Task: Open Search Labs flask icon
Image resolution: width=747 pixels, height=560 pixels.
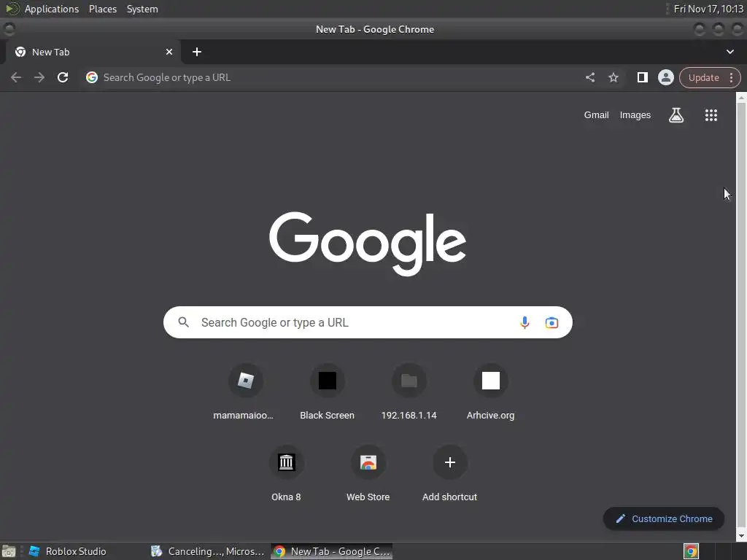Action: pyautogui.click(x=676, y=115)
